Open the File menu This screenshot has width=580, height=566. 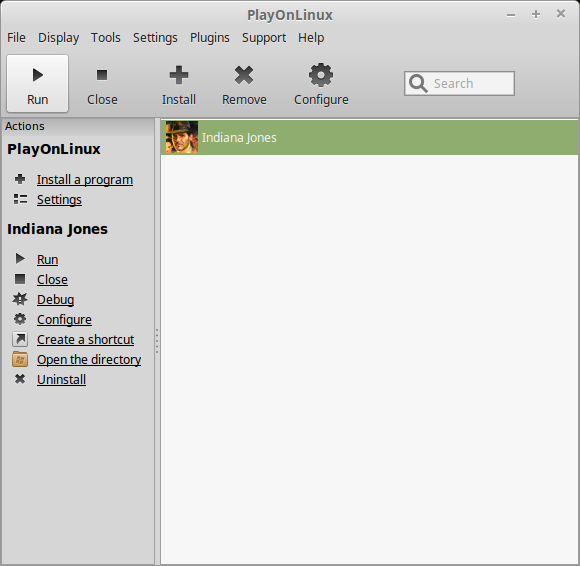(x=16, y=37)
